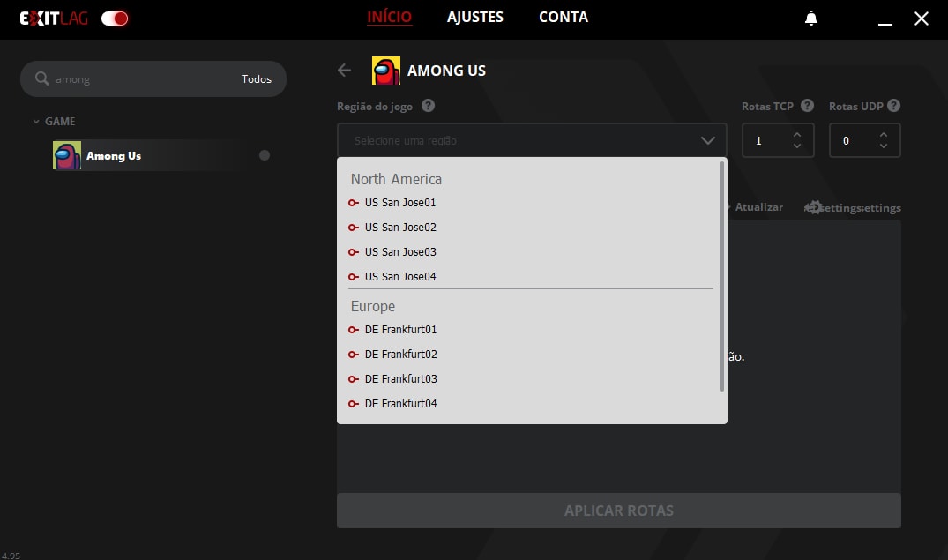Increase the Rotas TCP value
This screenshot has width=948, height=560.
[797, 135]
